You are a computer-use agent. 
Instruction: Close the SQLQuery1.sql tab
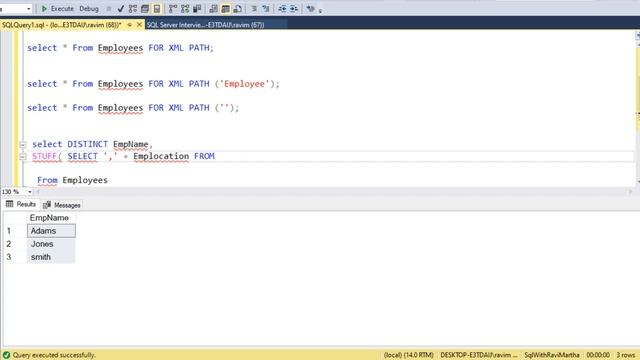(139, 25)
